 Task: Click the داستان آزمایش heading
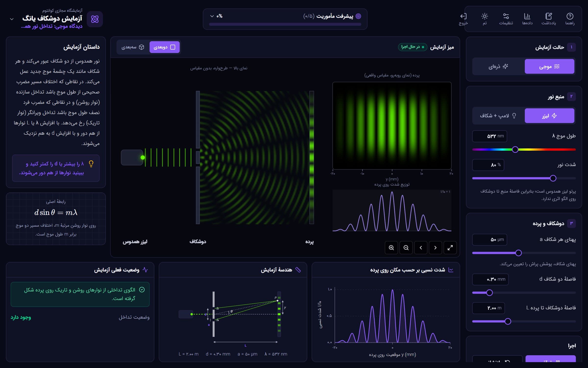[82, 47]
